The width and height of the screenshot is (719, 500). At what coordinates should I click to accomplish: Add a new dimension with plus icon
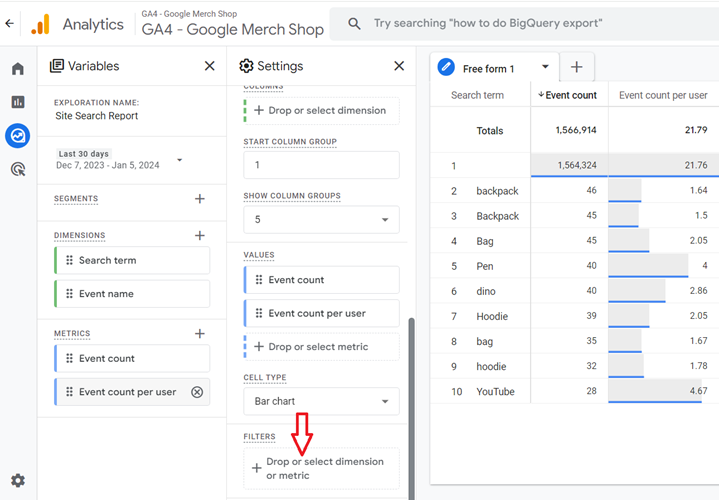tap(199, 235)
